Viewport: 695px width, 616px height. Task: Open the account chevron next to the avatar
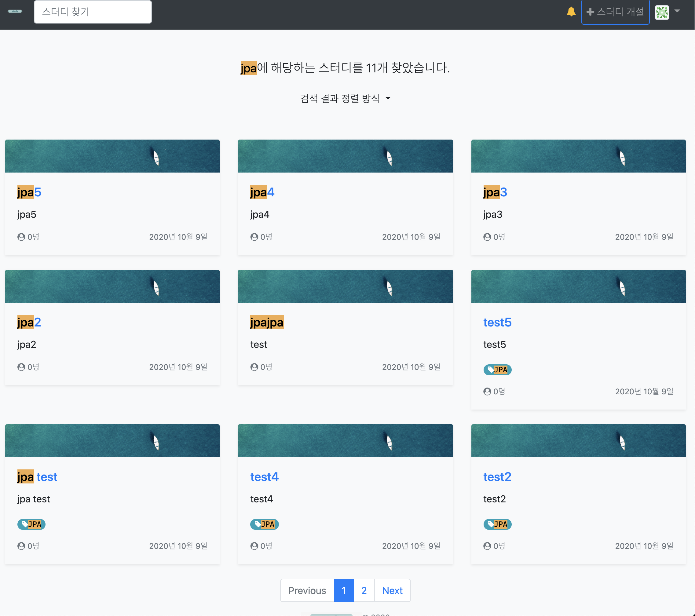pos(677,12)
